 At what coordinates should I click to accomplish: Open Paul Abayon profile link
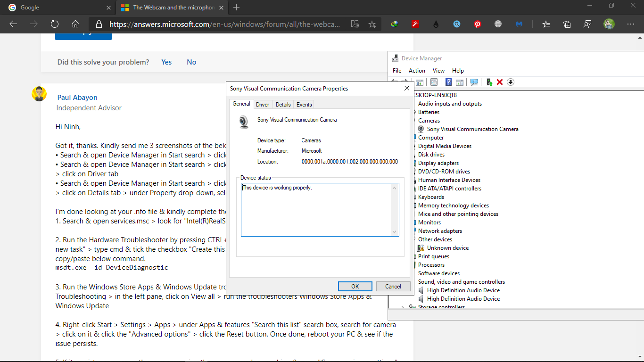click(x=77, y=98)
